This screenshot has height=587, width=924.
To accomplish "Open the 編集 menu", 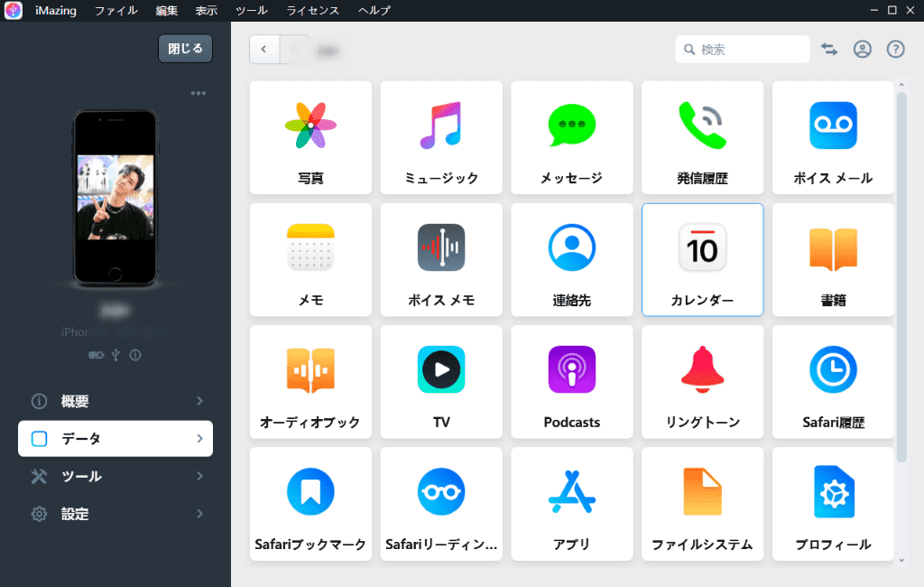I will coord(167,11).
